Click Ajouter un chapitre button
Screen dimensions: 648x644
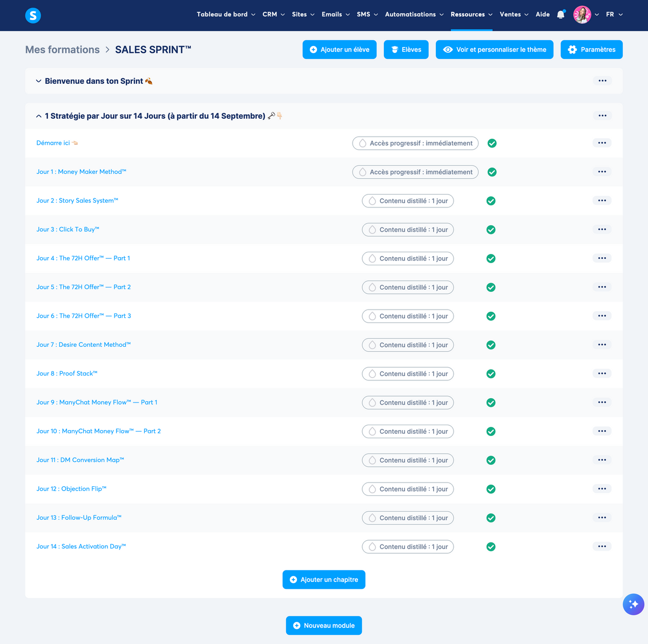click(x=324, y=580)
